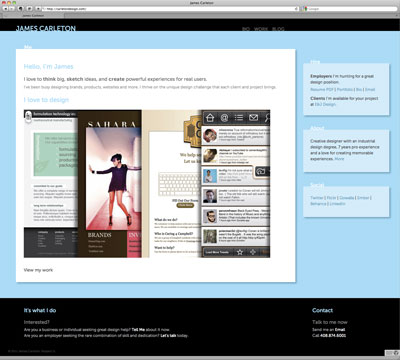Image resolution: width=400 pixels, height=360 pixels.
Task: Click the Google search field in toolbar
Action: (x=349, y=9)
